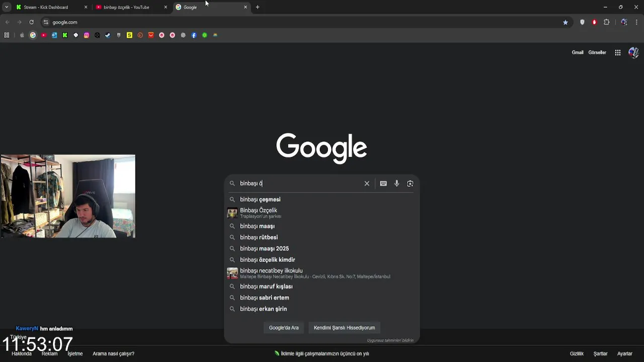Click into the search text field

point(299,184)
